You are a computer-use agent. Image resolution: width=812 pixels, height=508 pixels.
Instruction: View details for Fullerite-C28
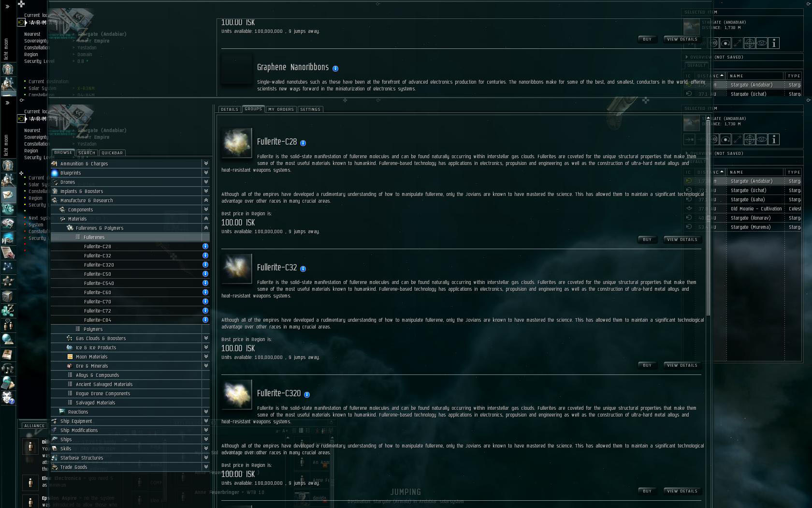click(682, 239)
